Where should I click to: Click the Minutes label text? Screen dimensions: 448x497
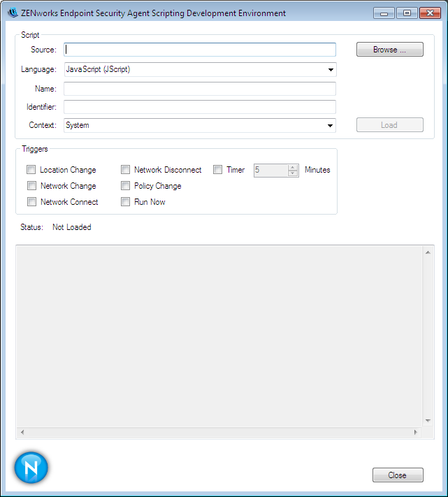coord(317,170)
